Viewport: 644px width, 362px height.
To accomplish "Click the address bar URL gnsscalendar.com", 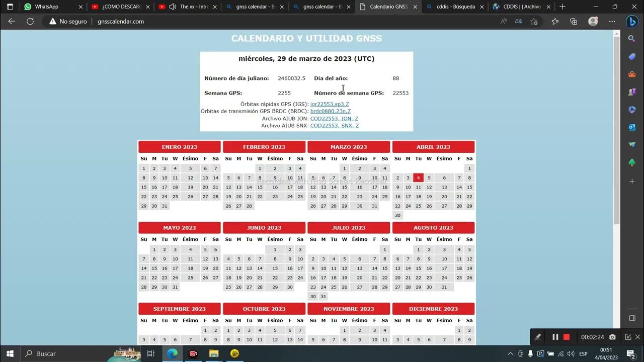I will pos(121,22).
